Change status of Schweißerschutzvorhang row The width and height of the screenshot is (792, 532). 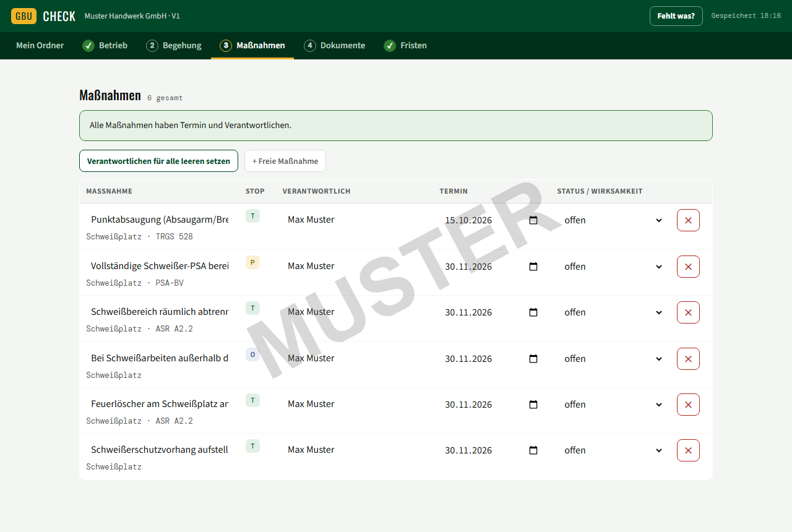613,450
